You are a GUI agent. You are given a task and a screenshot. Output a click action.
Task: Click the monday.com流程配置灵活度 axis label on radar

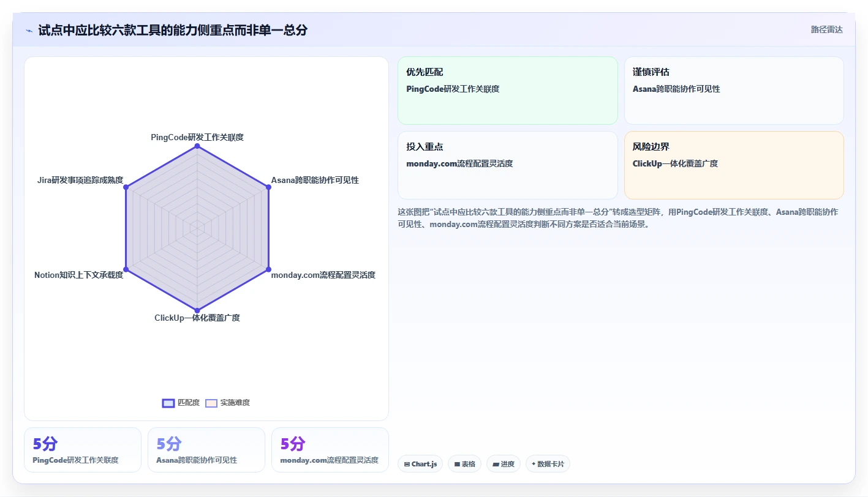pos(323,275)
